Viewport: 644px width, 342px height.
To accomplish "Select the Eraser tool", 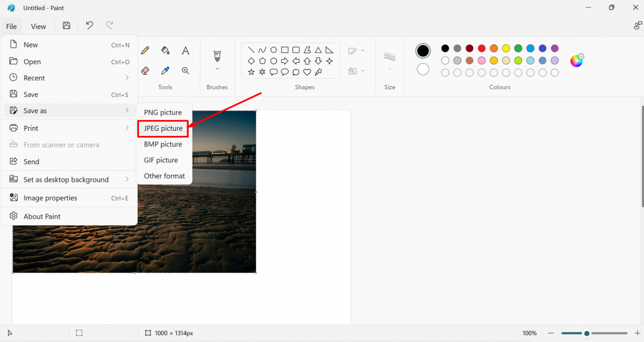I will point(145,71).
